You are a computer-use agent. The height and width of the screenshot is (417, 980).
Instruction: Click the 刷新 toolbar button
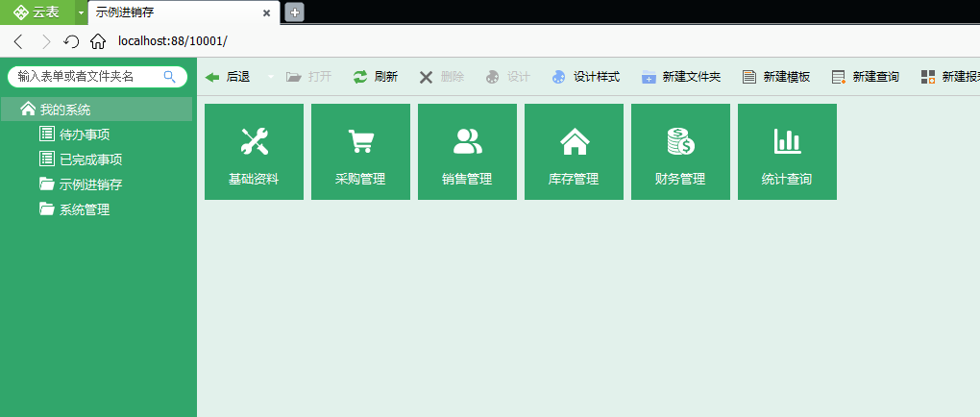[375, 77]
